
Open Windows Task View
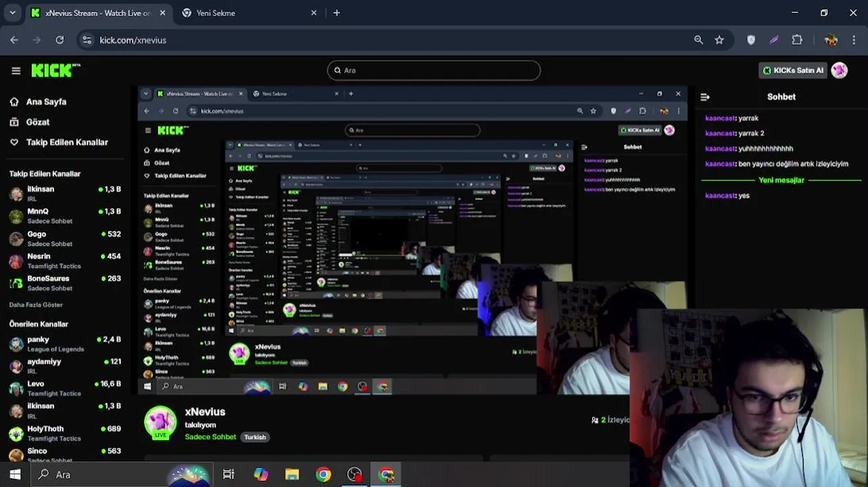click(228, 474)
